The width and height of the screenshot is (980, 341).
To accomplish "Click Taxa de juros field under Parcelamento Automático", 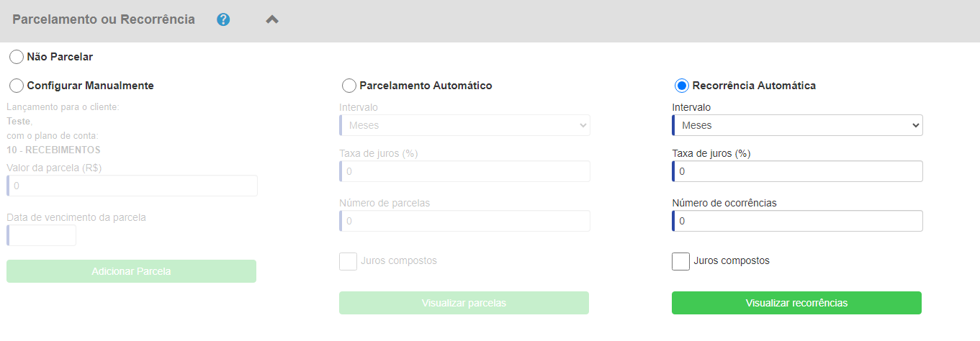I will 464,171.
